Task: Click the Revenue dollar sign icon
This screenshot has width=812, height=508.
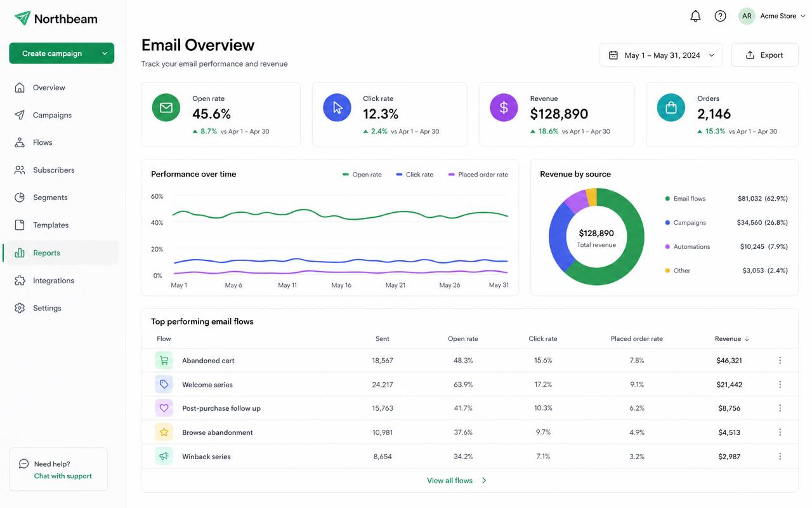Action: click(x=504, y=108)
